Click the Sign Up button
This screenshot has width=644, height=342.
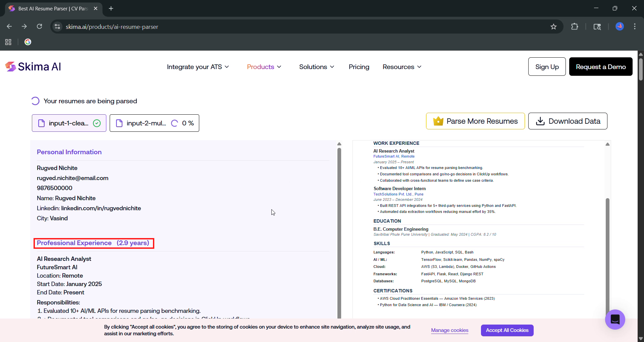coord(547,66)
